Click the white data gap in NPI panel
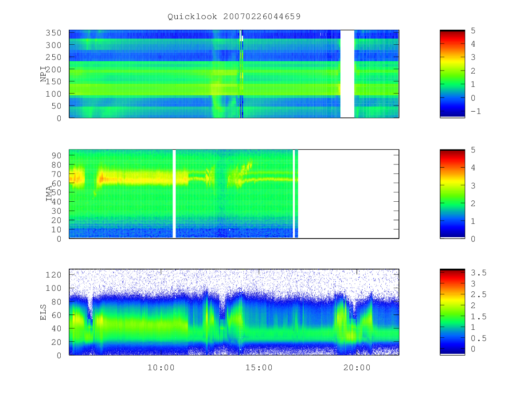Image resolution: width=532 pixels, height=399 pixels. [x=347, y=74]
